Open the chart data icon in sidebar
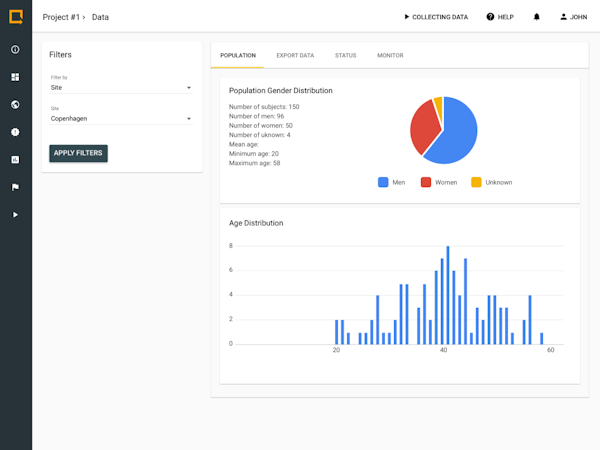The height and width of the screenshot is (450, 600). 15,160
